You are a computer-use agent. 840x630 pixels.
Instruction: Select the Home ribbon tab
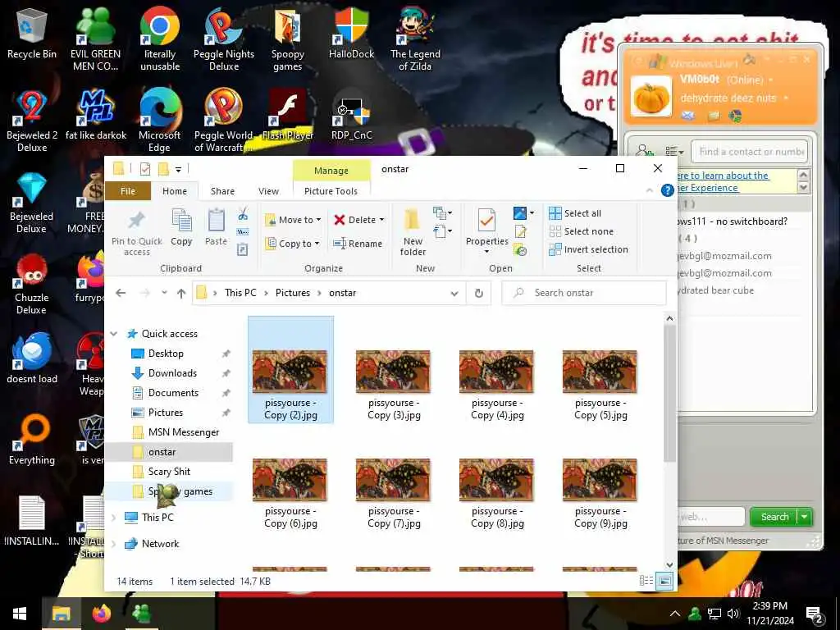point(175,190)
